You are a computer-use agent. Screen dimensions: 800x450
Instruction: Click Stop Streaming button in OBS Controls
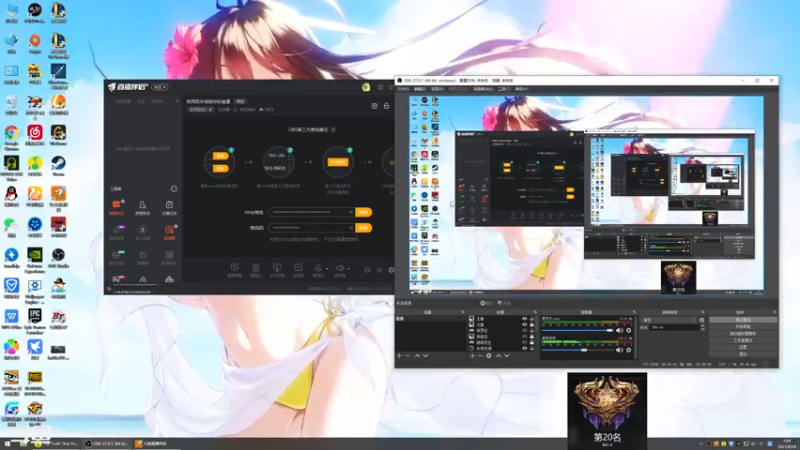743,320
